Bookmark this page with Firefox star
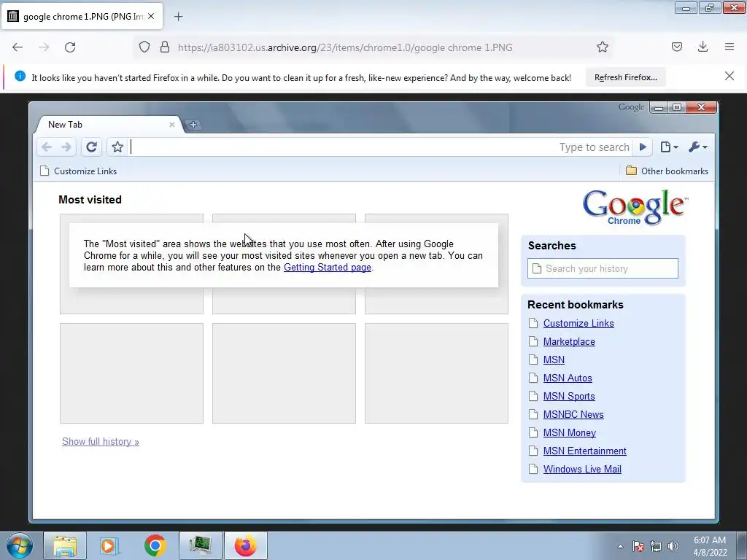 click(x=602, y=47)
